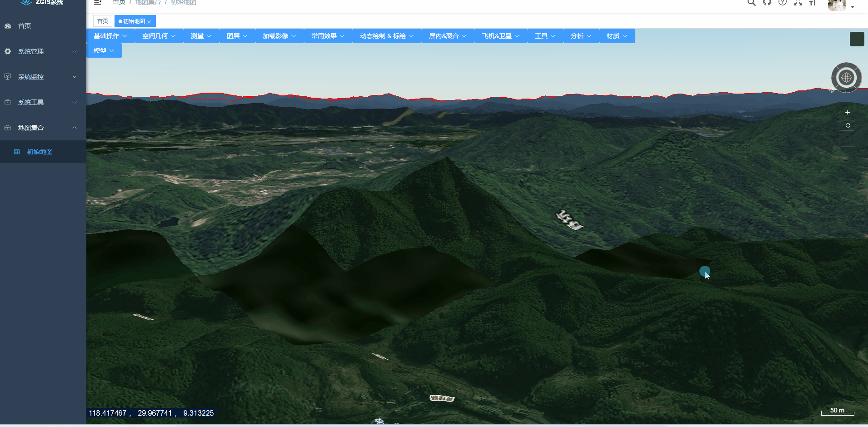
Task: Open the 材质 dropdown menu
Action: pyautogui.click(x=617, y=36)
